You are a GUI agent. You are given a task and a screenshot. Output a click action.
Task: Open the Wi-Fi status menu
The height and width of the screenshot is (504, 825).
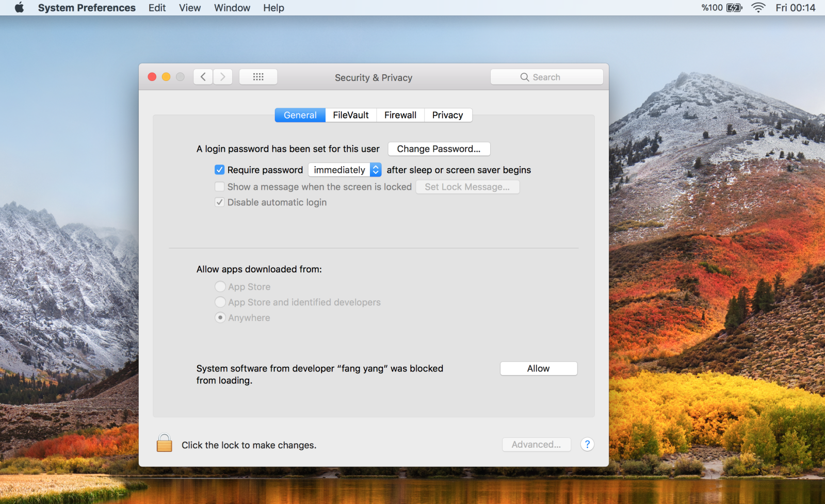pyautogui.click(x=758, y=8)
